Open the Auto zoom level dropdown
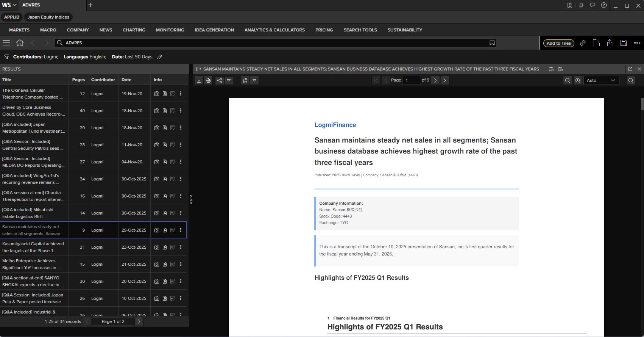This screenshot has width=644, height=337. point(601,80)
